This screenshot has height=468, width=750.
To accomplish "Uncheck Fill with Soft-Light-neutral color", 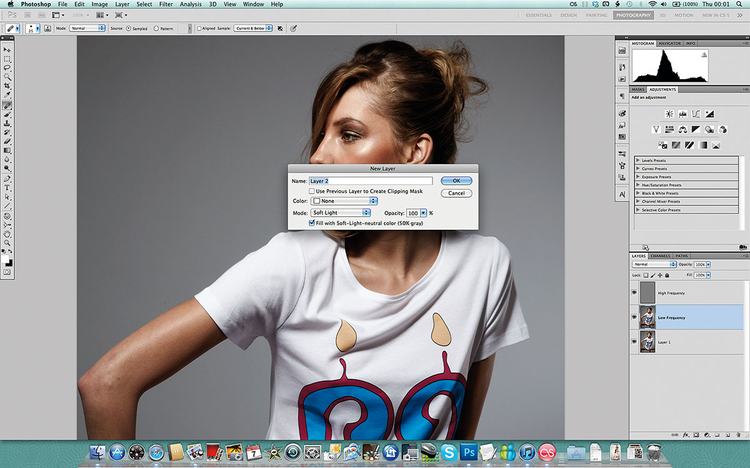I will click(312, 223).
